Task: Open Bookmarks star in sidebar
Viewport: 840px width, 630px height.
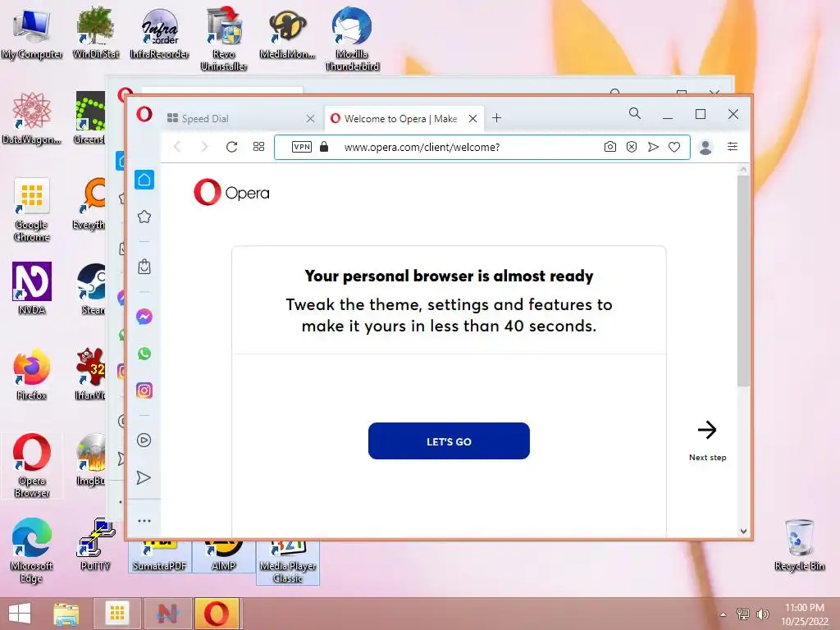Action: click(x=144, y=217)
